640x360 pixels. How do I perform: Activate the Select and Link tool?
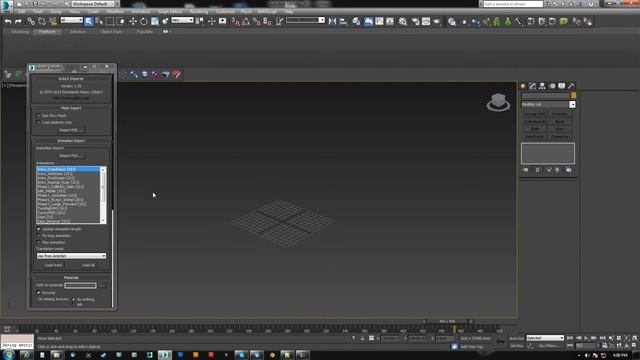click(31, 21)
